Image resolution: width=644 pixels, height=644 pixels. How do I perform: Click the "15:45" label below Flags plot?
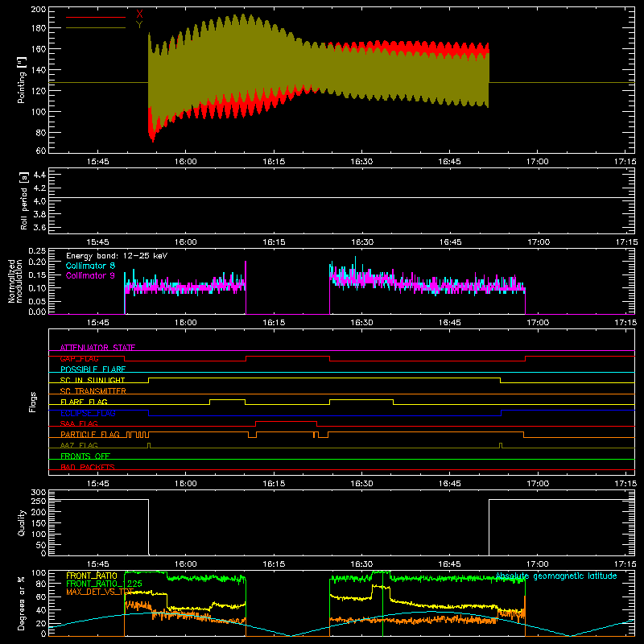tap(97, 484)
